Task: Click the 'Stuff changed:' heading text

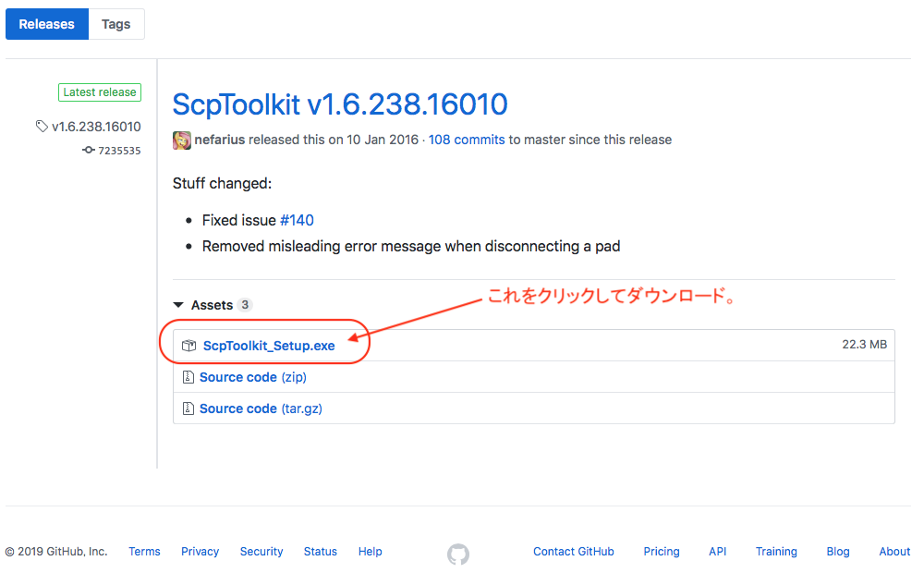Action: click(x=222, y=183)
